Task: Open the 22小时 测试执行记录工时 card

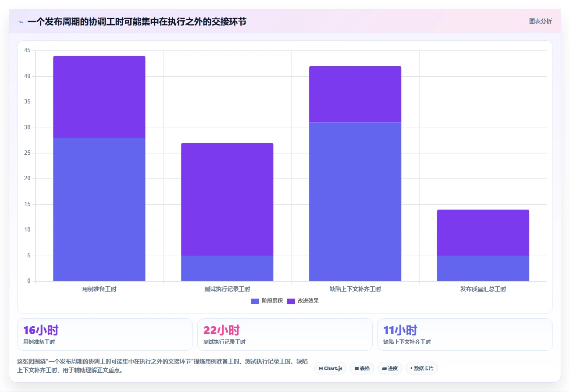Action: 285,335
